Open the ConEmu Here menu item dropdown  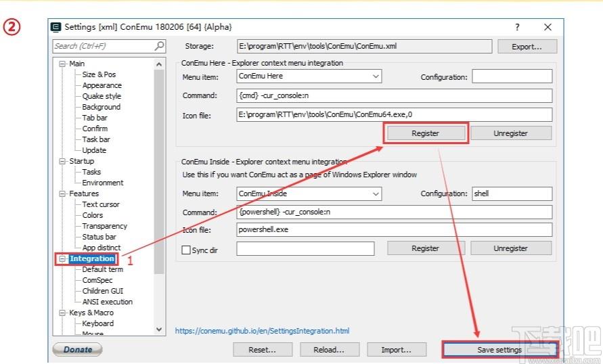376,76
